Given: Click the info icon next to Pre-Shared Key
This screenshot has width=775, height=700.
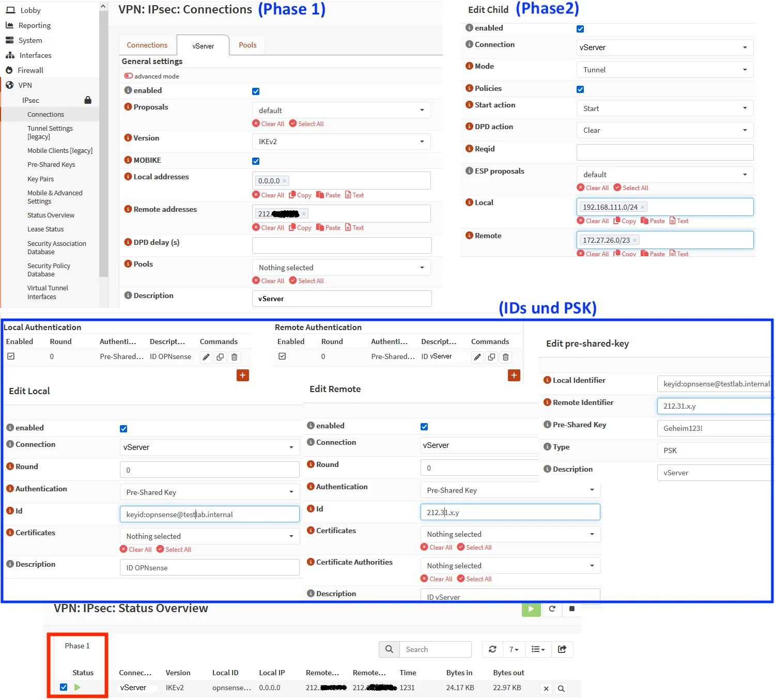Looking at the screenshot, I should point(547,425).
